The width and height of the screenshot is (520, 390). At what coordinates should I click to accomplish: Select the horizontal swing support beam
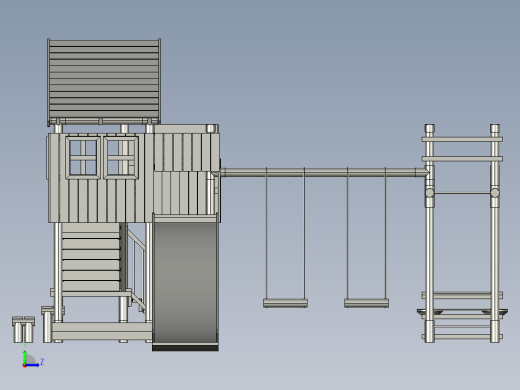coord(324,173)
